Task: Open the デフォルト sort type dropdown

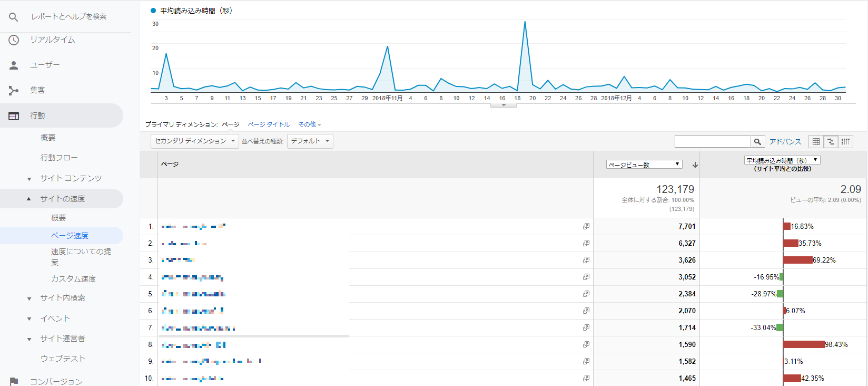Action: click(310, 141)
